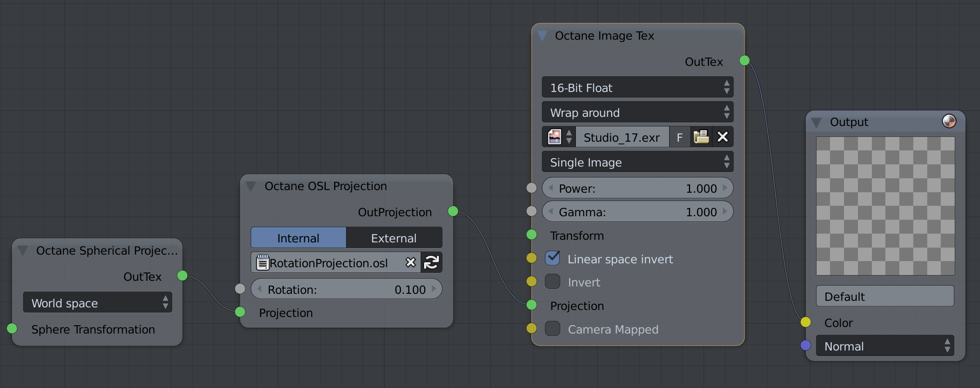Open the Wrap around dropdown
The image size is (980, 388).
pos(637,112)
